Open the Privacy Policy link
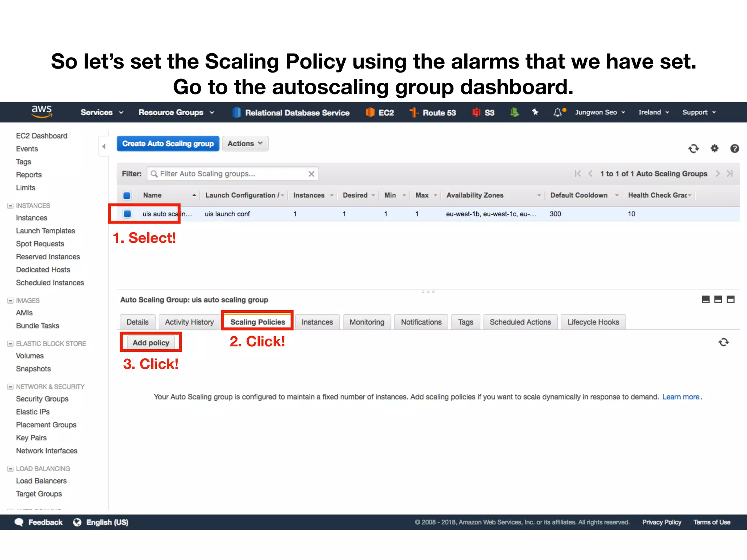The height and width of the screenshot is (560, 747). tap(662, 522)
